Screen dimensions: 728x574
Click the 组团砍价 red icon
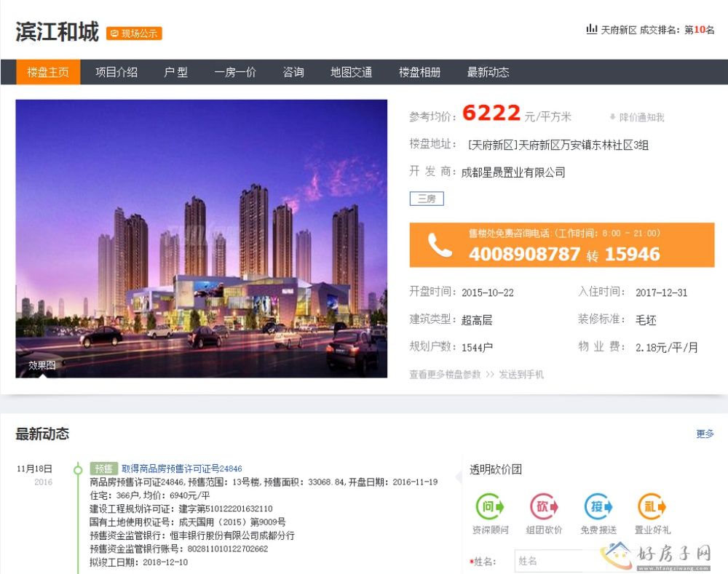pyautogui.click(x=544, y=507)
